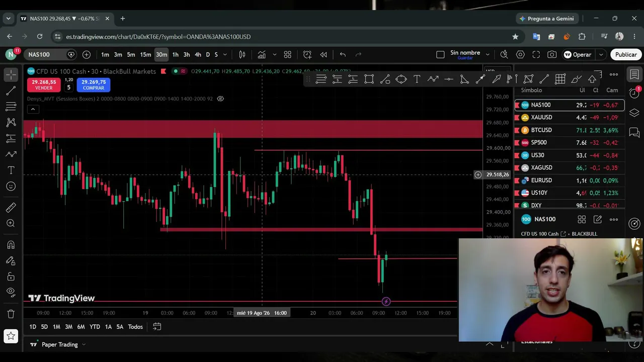This screenshot has height=362, width=644.
Task: Select the NAS100 watchlist row
Action: pos(569,105)
